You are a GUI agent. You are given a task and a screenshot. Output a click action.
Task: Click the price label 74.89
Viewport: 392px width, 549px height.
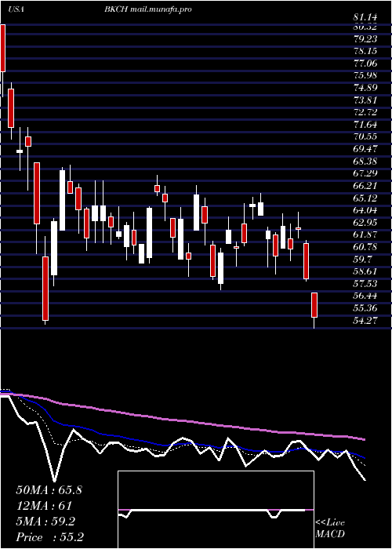(366, 88)
